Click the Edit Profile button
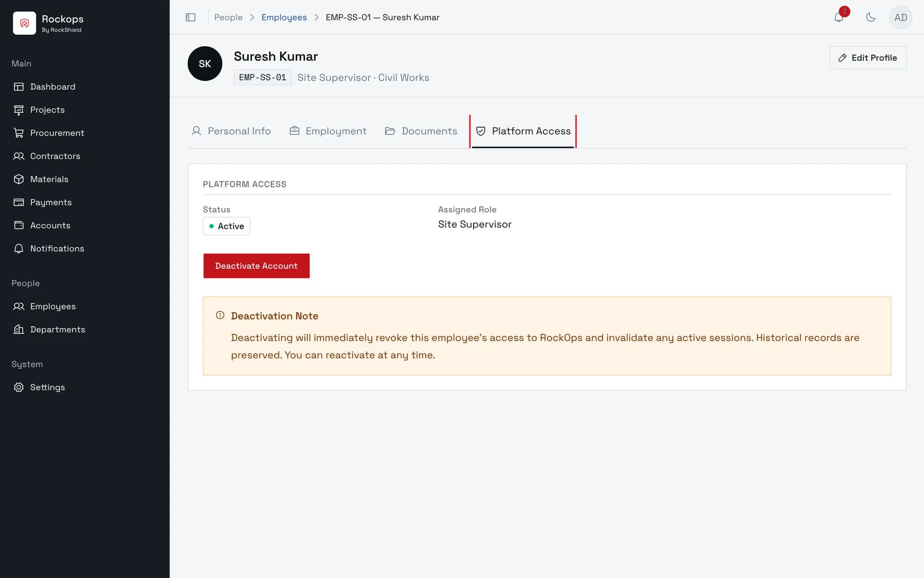Screen dimensions: 924x578 [x=868, y=58]
